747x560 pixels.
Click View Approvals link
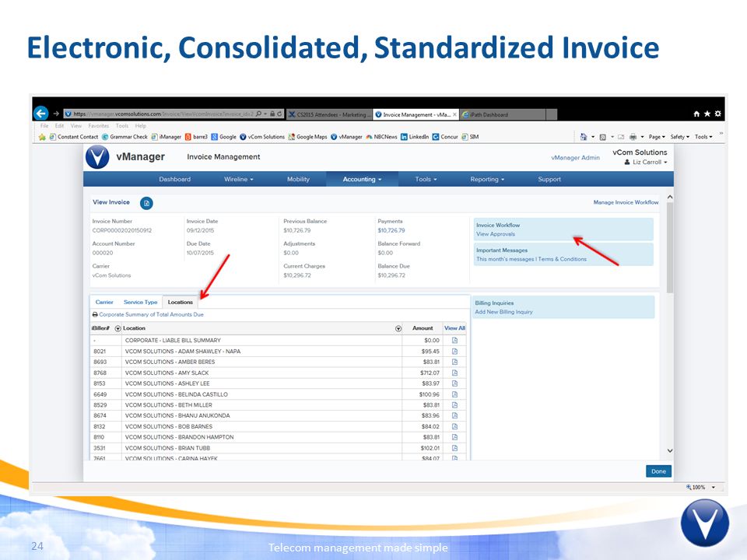[x=496, y=234]
